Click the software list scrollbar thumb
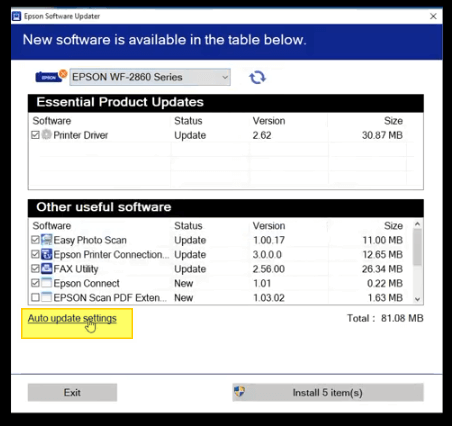This screenshot has height=426, width=452. pos(417,247)
